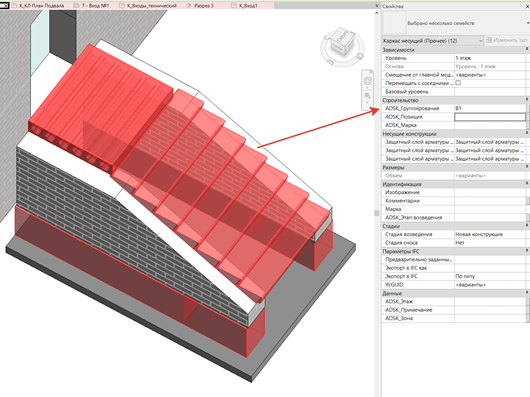Click the ADSK_Позиция value field
This screenshot has height=397, width=530.
coord(490,117)
